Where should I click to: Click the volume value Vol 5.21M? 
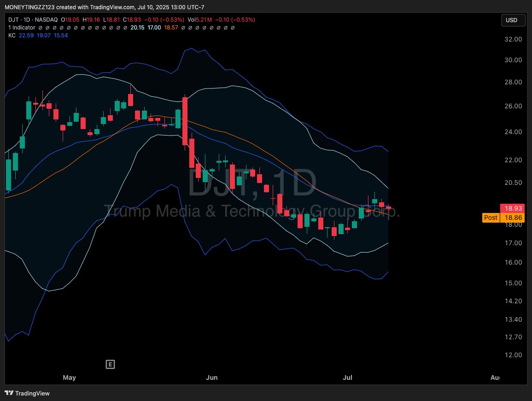pos(199,20)
